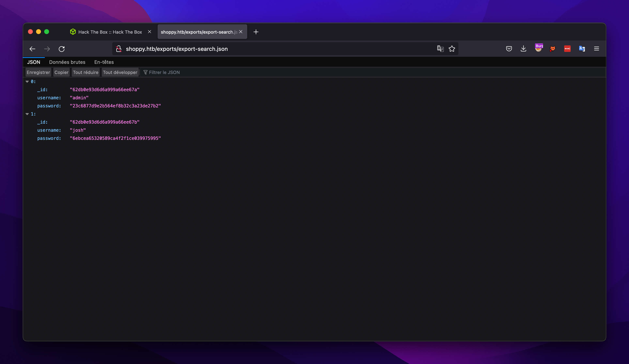Image resolution: width=629 pixels, height=364 pixels.
Task: Click the Hack The Box cube favicon
Action: pos(73,32)
